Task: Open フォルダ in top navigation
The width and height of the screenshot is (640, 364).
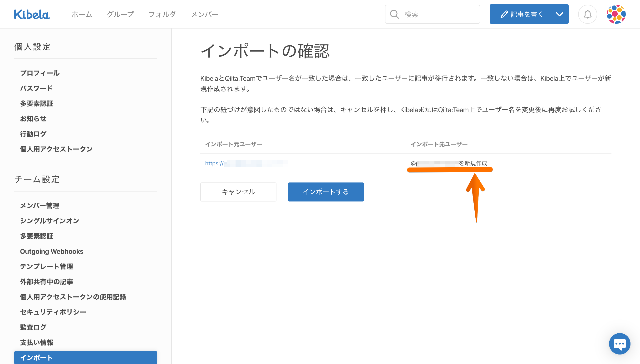Action: pos(162,14)
